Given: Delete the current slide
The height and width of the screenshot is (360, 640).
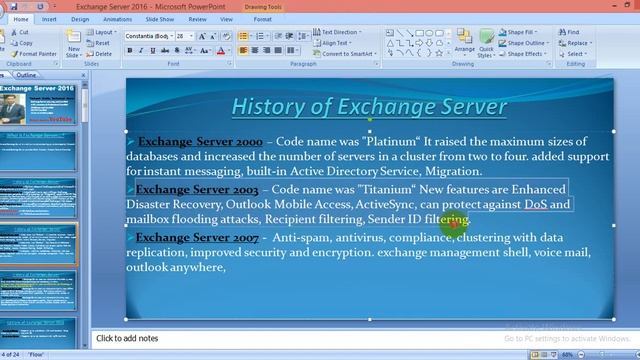Looking at the screenshot, I should point(99,54).
